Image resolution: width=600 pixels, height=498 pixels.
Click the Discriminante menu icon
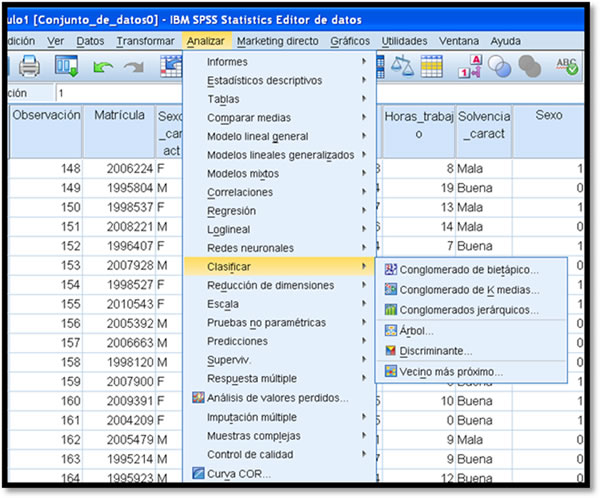click(x=391, y=350)
